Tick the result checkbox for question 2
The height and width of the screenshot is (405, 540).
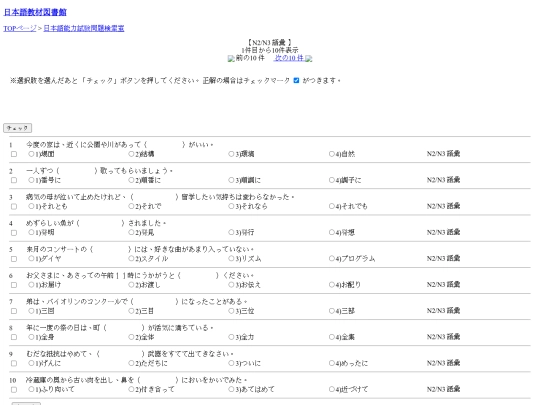coord(14,180)
